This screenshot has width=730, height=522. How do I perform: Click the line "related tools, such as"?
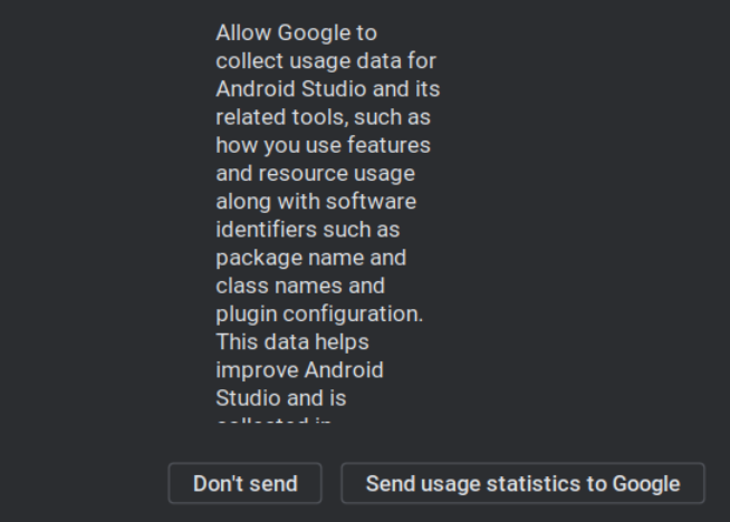323,117
